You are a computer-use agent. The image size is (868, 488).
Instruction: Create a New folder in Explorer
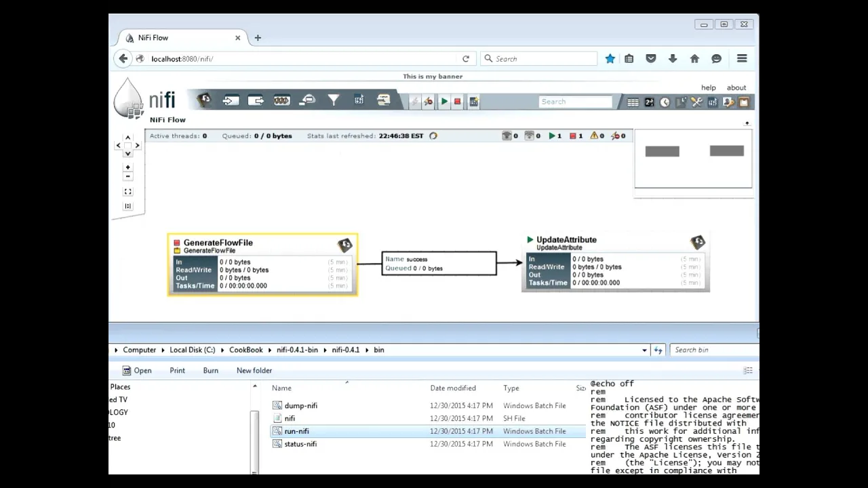click(254, 371)
